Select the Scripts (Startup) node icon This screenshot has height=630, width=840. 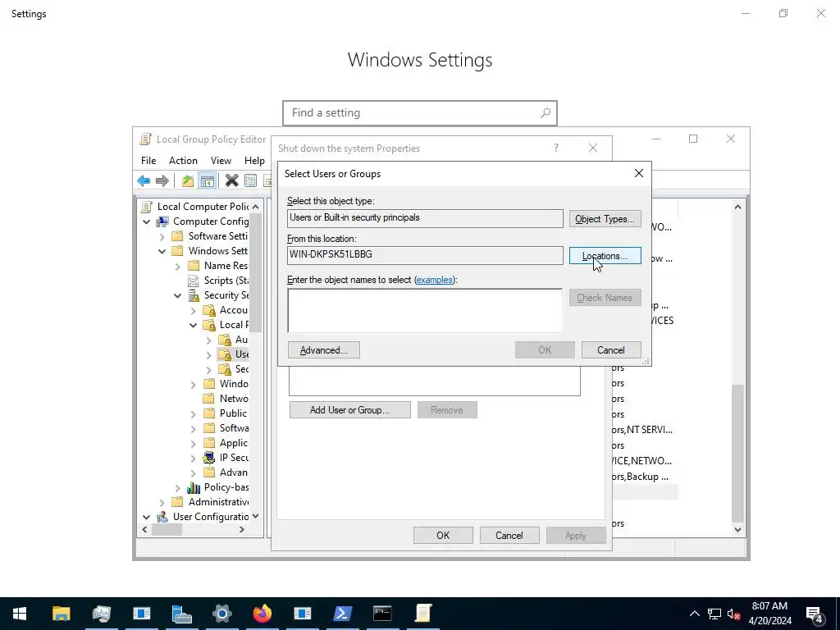194,281
